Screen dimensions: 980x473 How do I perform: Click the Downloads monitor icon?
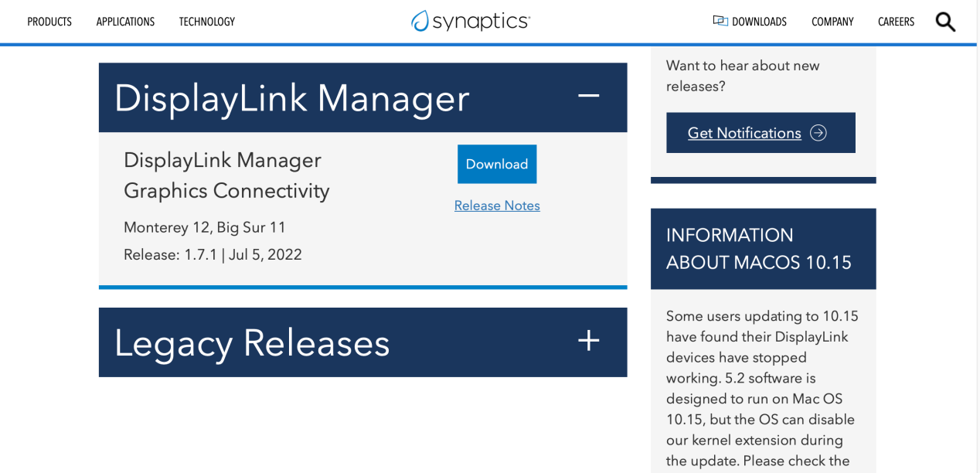[x=720, y=21]
